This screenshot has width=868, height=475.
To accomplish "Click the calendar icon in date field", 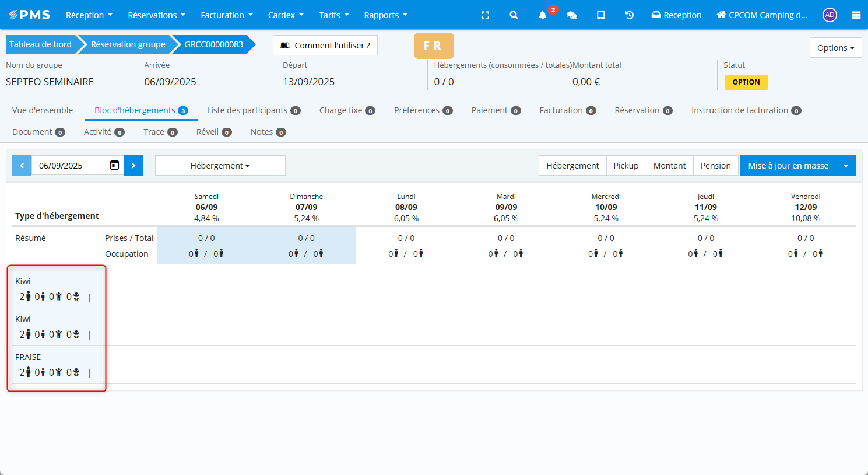I will pos(115,166).
